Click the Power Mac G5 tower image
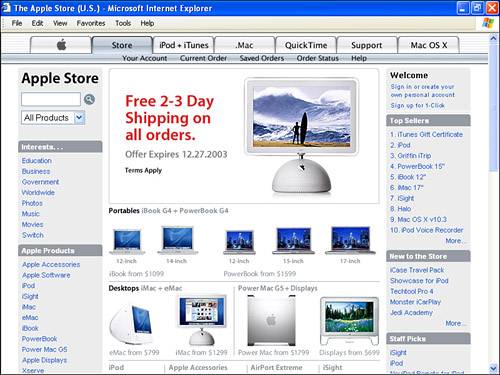The width and height of the screenshot is (500, 375). click(x=271, y=321)
